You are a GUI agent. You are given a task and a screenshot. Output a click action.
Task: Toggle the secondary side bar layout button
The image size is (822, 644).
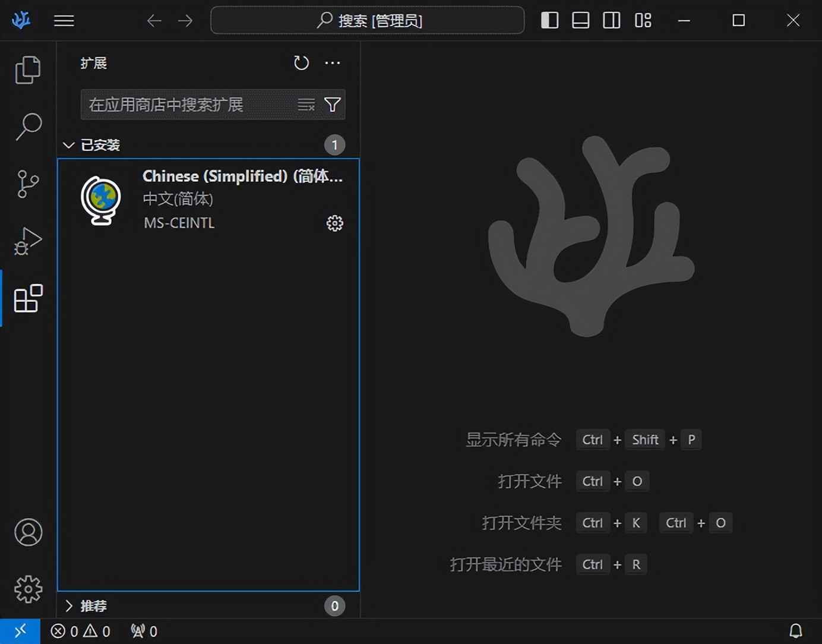[611, 21]
